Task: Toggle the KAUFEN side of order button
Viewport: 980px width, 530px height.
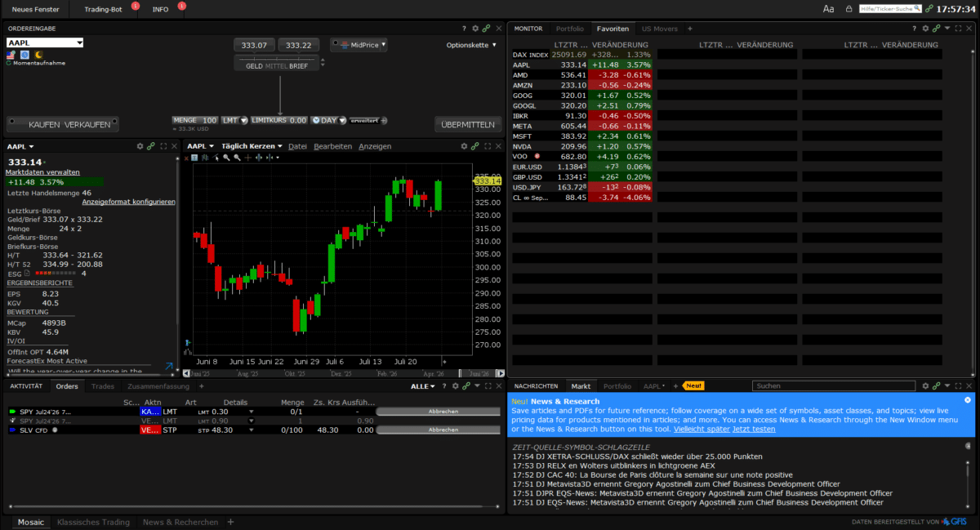Action: click(x=45, y=125)
